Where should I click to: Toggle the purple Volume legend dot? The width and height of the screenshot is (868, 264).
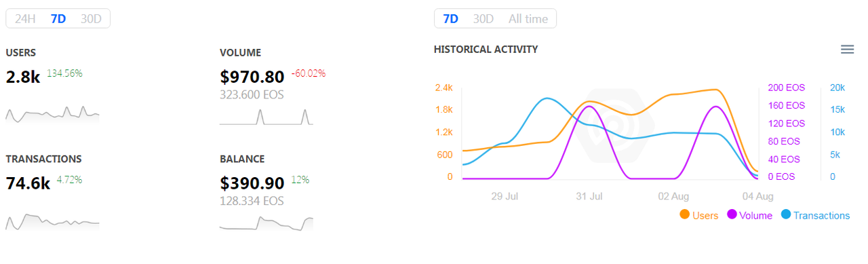click(x=732, y=214)
